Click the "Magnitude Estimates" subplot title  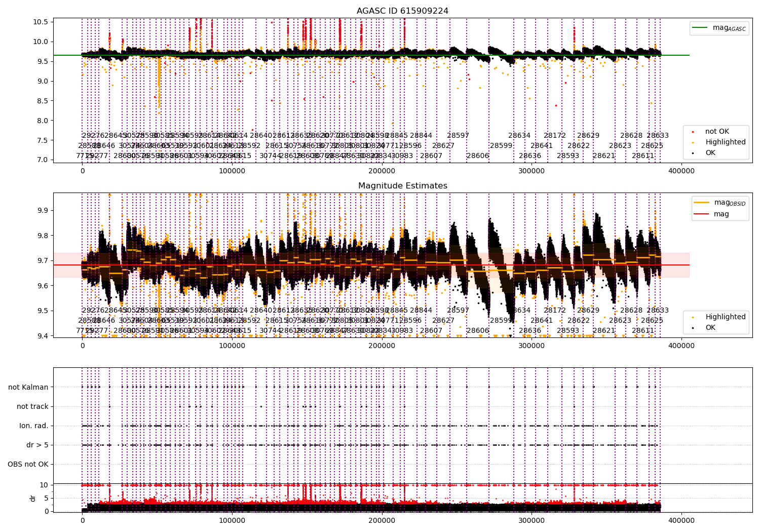[x=402, y=186]
